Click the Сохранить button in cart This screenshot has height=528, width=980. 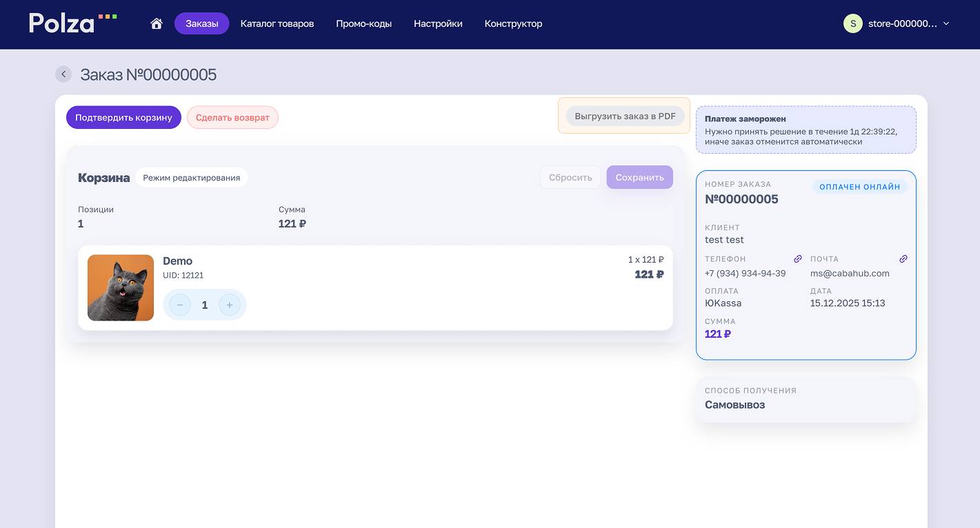[x=639, y=177]
